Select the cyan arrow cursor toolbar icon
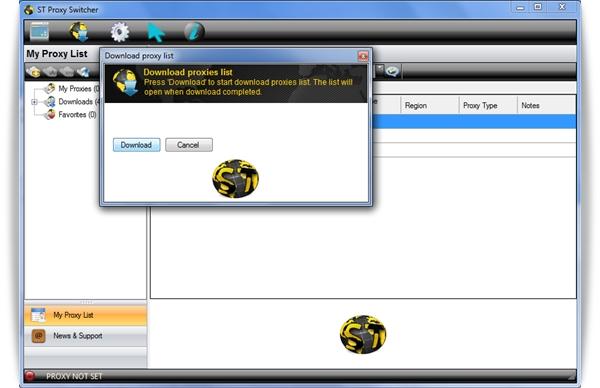The width and height of the screenshot is (600, 388). pyautogui.click(x=156, y=32)
